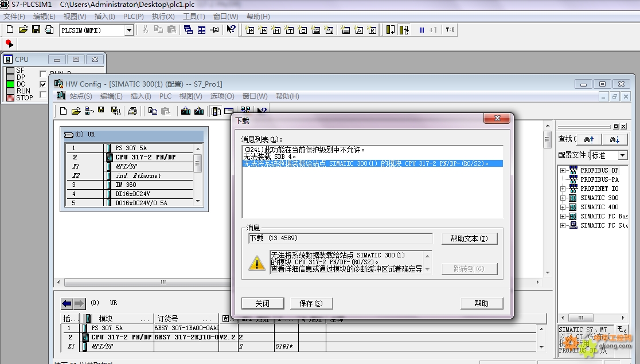The image size is (640, 364).
Task: Insert a timer (T) window in PLCSIM
Action: (x=290, y=30)
